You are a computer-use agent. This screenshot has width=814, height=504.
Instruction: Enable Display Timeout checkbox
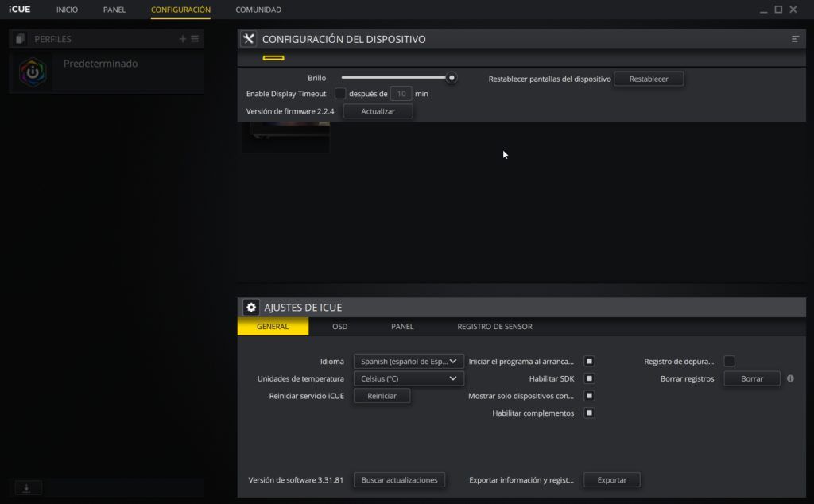pyautogui.click(x=340, y=94)
